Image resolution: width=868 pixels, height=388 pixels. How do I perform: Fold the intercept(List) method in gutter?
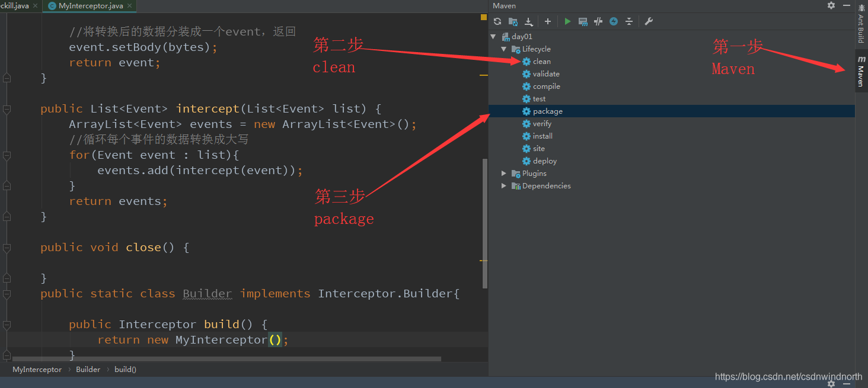[7, 109]
